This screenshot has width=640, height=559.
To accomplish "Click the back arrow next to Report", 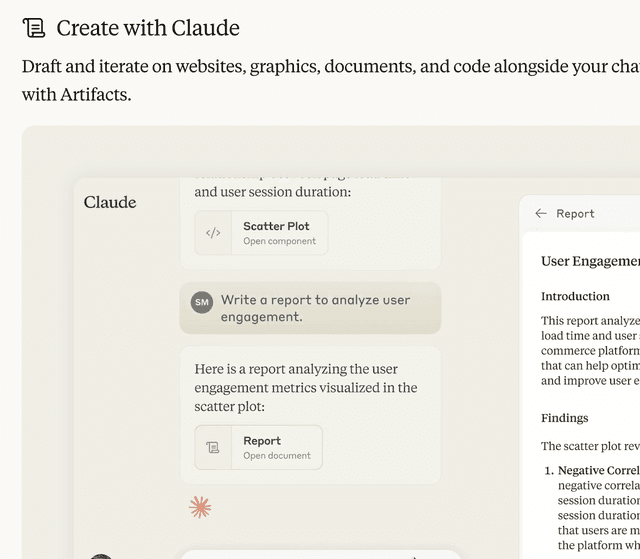I will (x=541, y=213).
